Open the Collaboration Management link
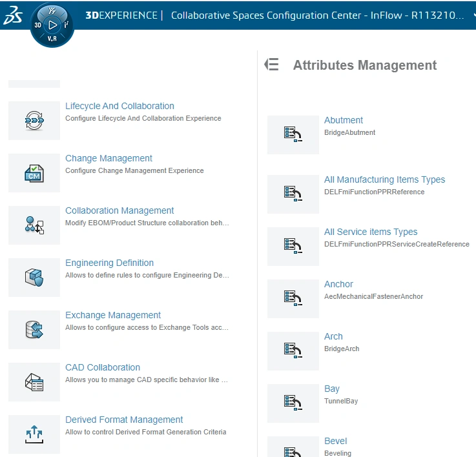Image resolution: width=476 pixels, height=457 pixels. [x=119, y=210]
